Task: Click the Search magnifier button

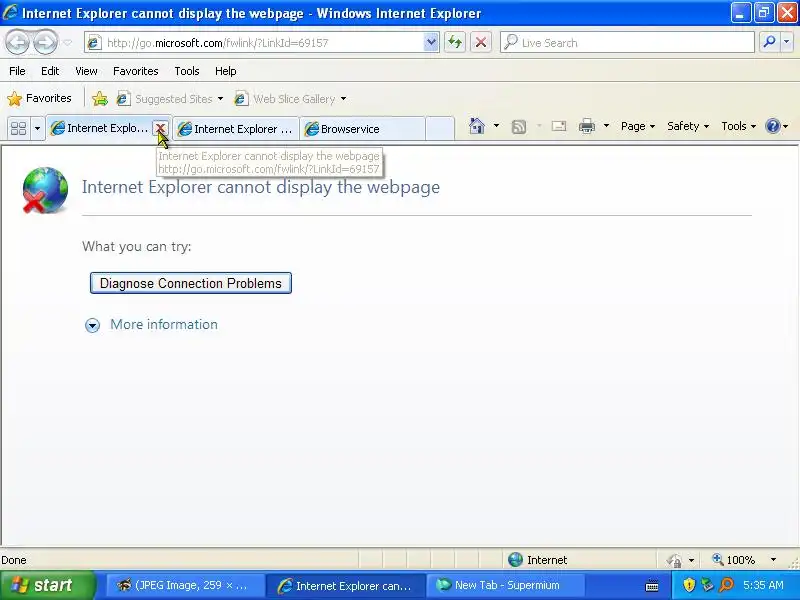Action: 769,42
